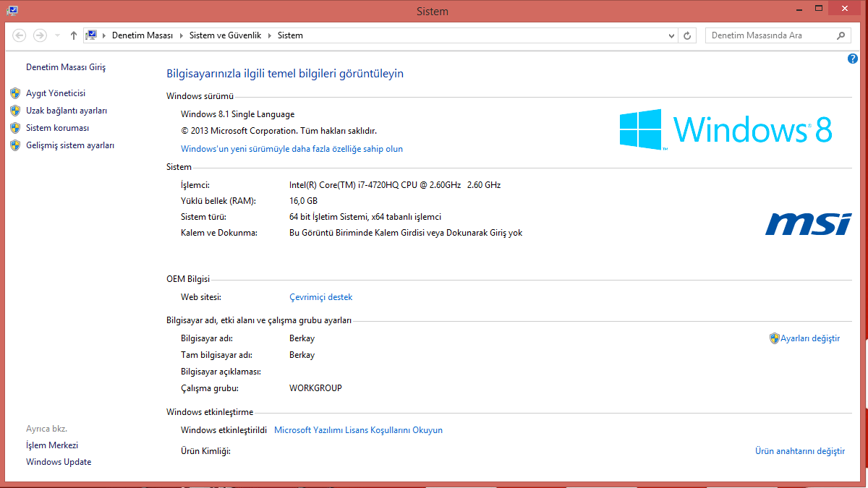The height and width of the screenshot is (488, 868).
Task: Select Sistem breadcrumb in address bar
Action: click(x=290, y=35)
